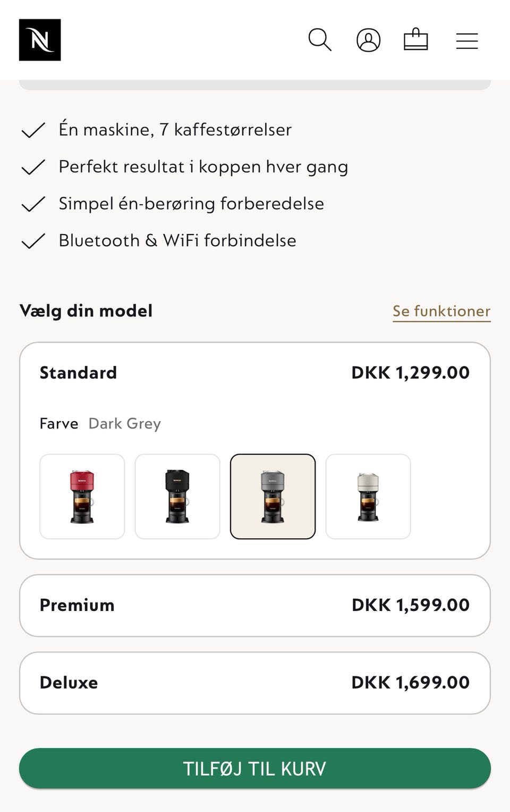Go to Nespresso home via logo
Screen dimensions: 510x812
tap(40, 40)
